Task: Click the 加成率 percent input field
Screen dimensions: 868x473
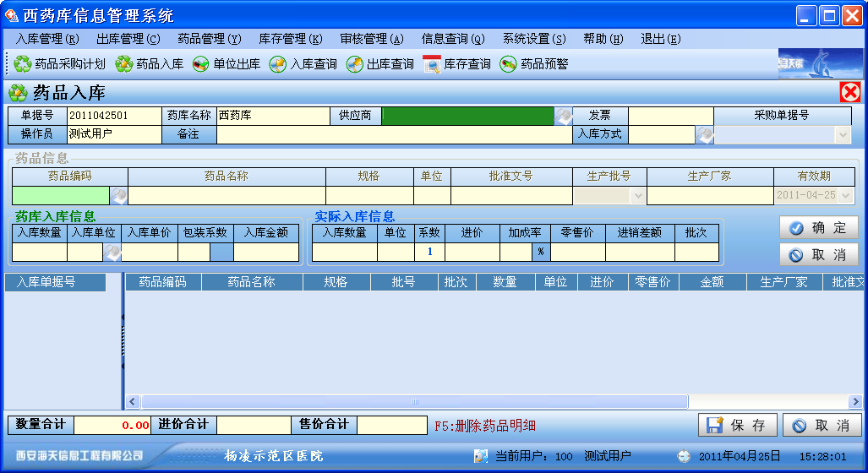Action: pyautogui.click(x=516, y=252)
